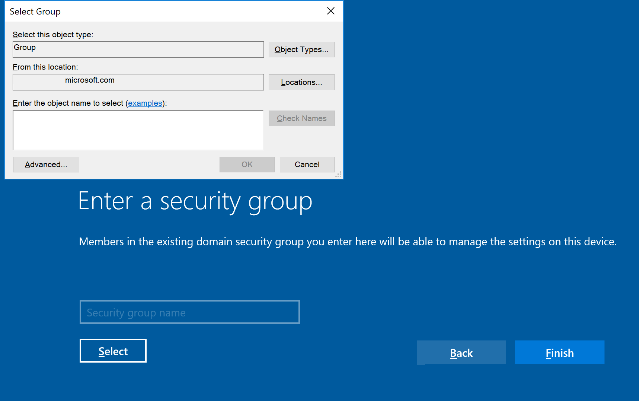
Task: Click the Select Group title bar
Action: pos(150,10)
